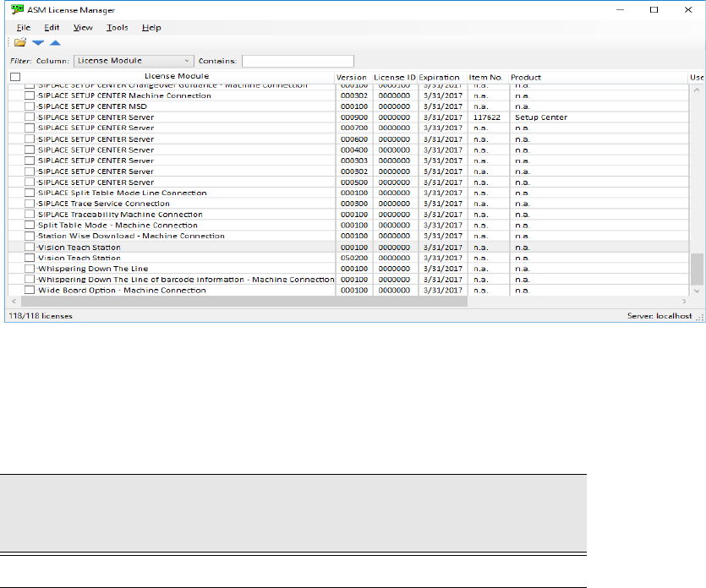Sort by License Module column header

pos(177,77)
